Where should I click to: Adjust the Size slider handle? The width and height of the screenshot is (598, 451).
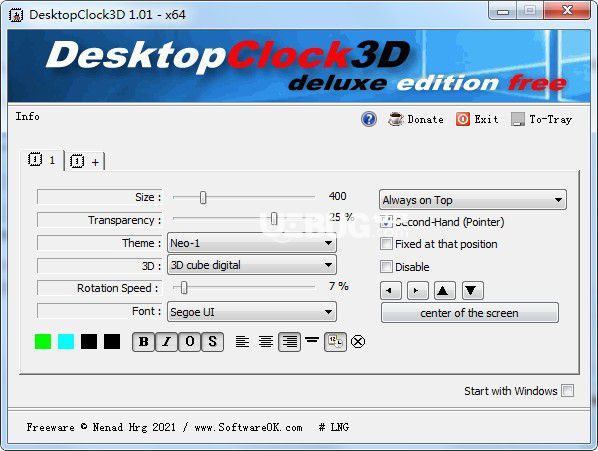[x=203, y=197]
